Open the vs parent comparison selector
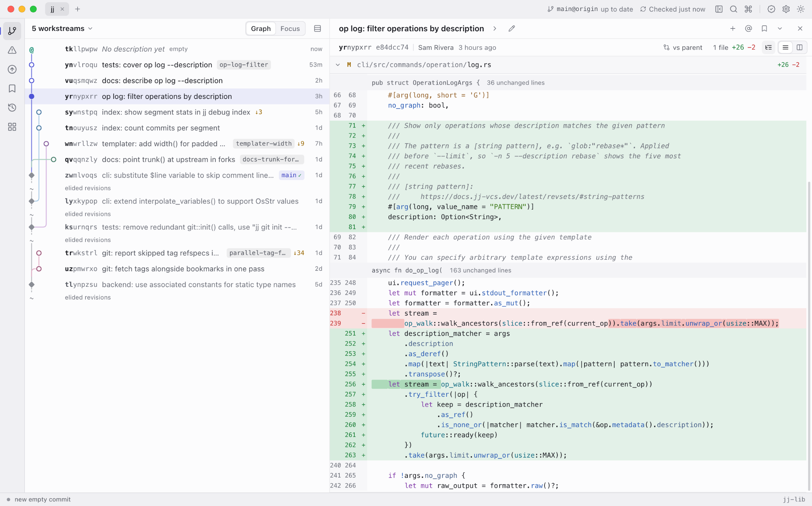 coord(683,48)
